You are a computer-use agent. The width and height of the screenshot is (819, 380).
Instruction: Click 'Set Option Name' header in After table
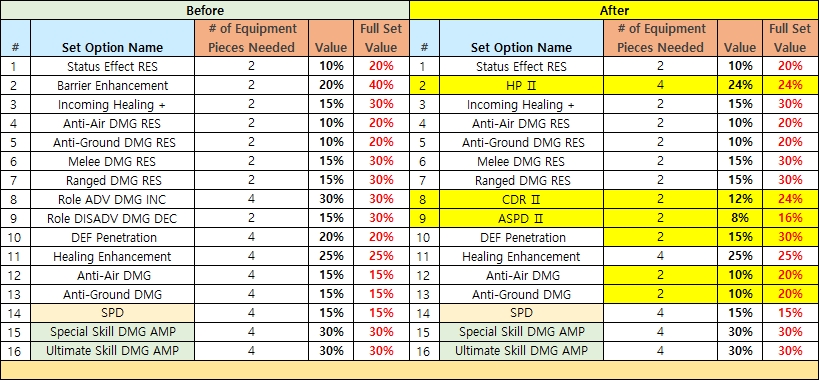(521, 39)
